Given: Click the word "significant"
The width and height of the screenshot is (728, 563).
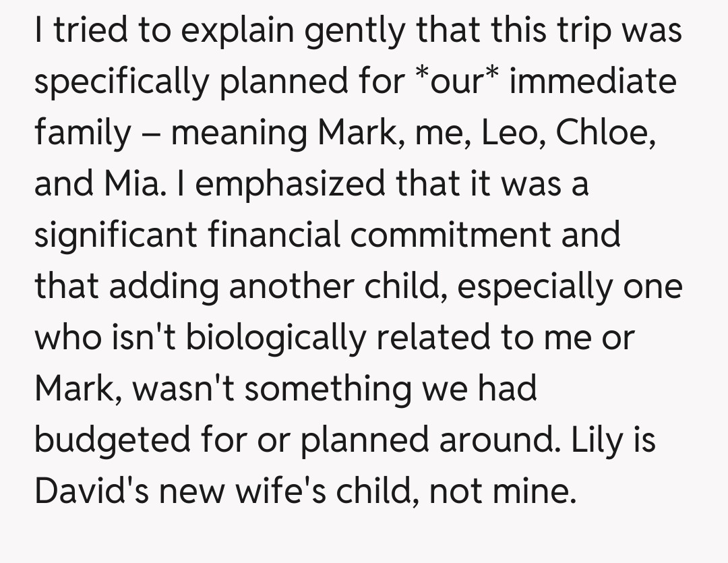Looking at the screenshot, I should click(117, 235).
